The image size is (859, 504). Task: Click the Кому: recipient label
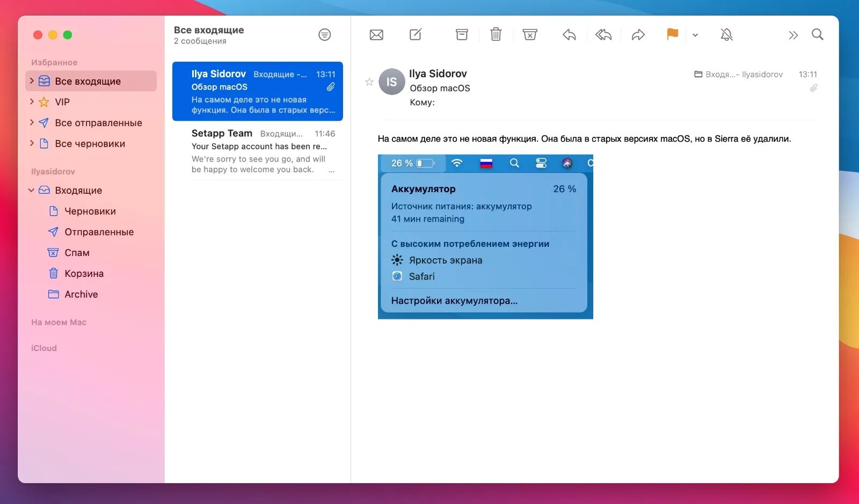pos(422,103)
